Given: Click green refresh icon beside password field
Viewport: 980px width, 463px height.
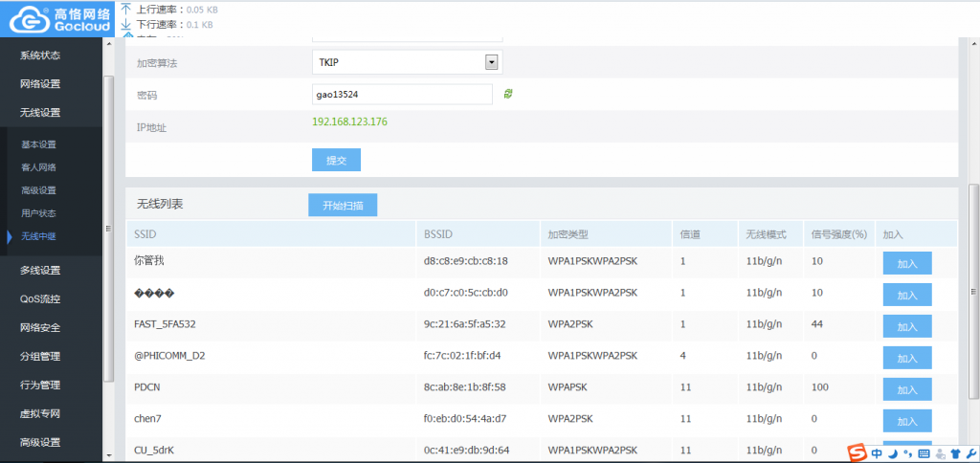Looking at the screenshot, I should point(509,94).
